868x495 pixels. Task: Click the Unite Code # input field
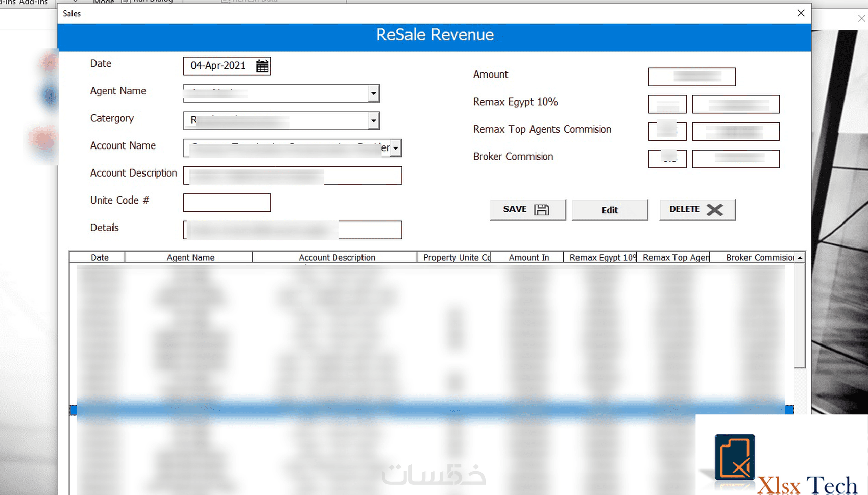point(227,203)
